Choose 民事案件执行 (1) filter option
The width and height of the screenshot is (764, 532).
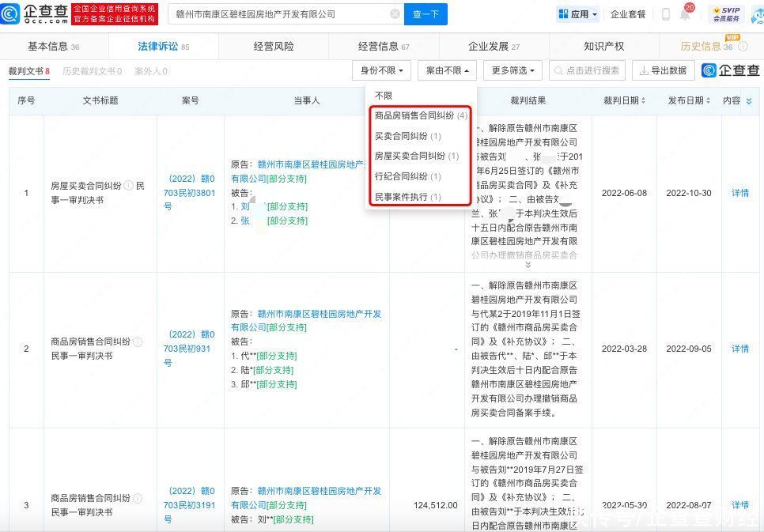[407, 197]
